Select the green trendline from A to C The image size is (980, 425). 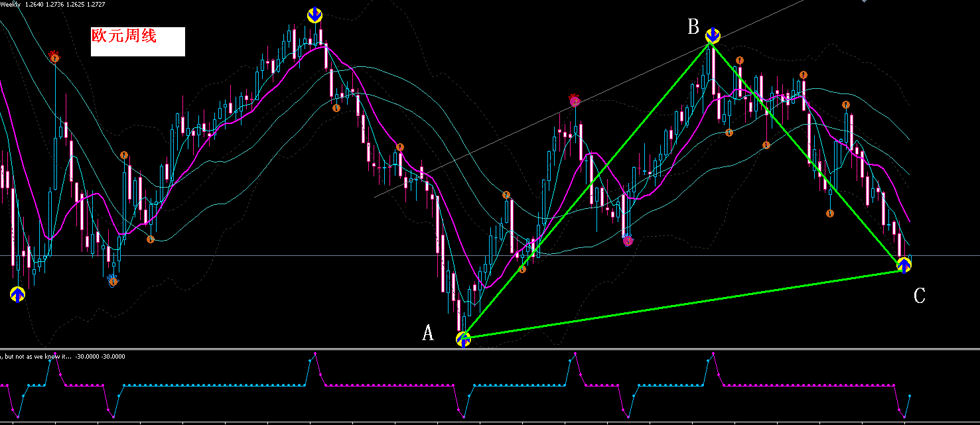tap(683, 304)
